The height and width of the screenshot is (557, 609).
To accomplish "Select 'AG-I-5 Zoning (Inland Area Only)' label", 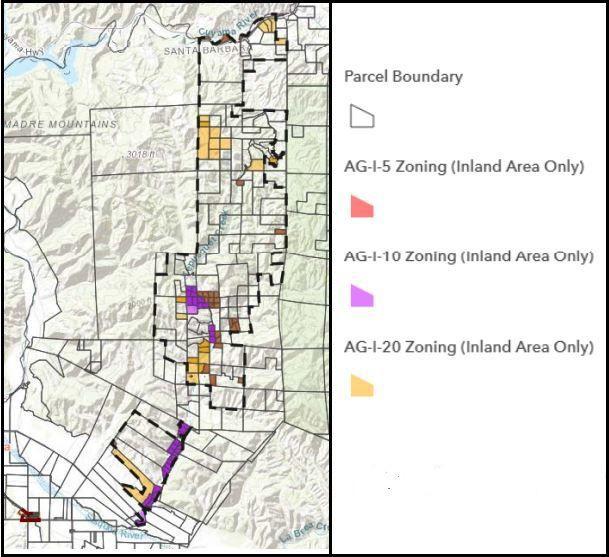I will 464,167.
